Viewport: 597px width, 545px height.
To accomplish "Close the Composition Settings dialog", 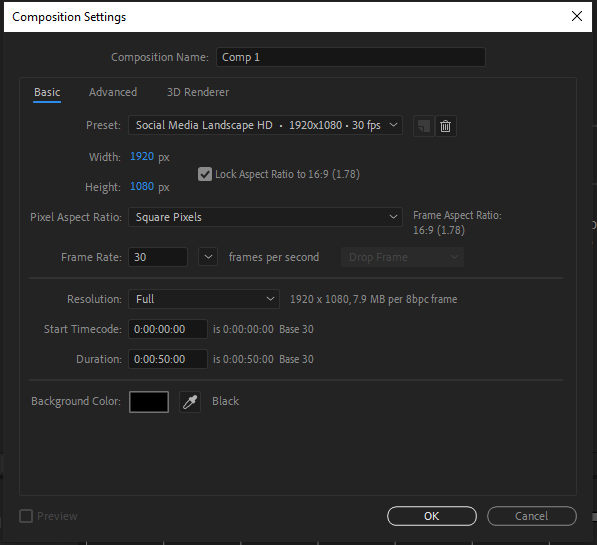I will (577, 16).
